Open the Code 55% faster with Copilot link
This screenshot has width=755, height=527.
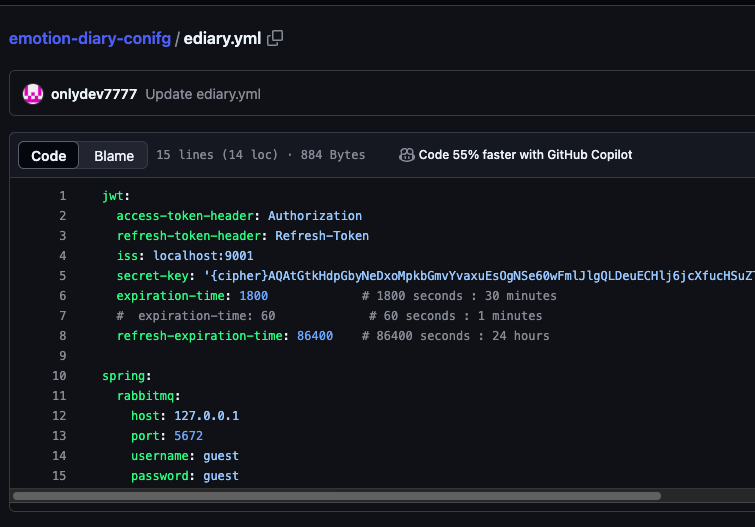[525, 155]
